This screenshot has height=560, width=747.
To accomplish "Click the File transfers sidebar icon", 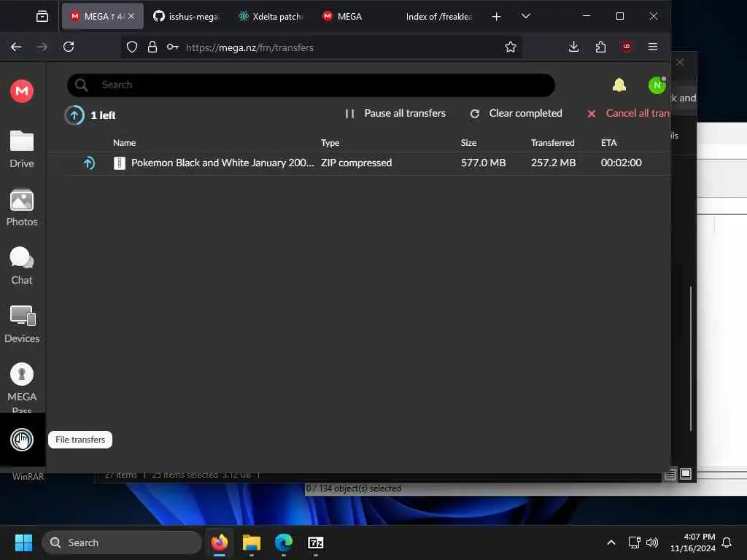I will (x=22, y=440).
